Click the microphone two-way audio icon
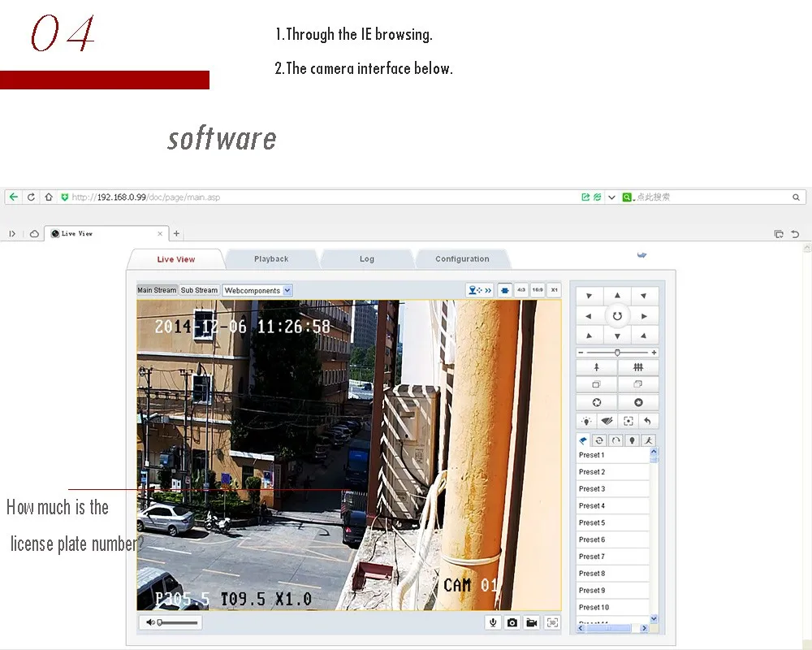Image resolution: width=812 pixels, height=650 pixels. click(x=492, y=622)
